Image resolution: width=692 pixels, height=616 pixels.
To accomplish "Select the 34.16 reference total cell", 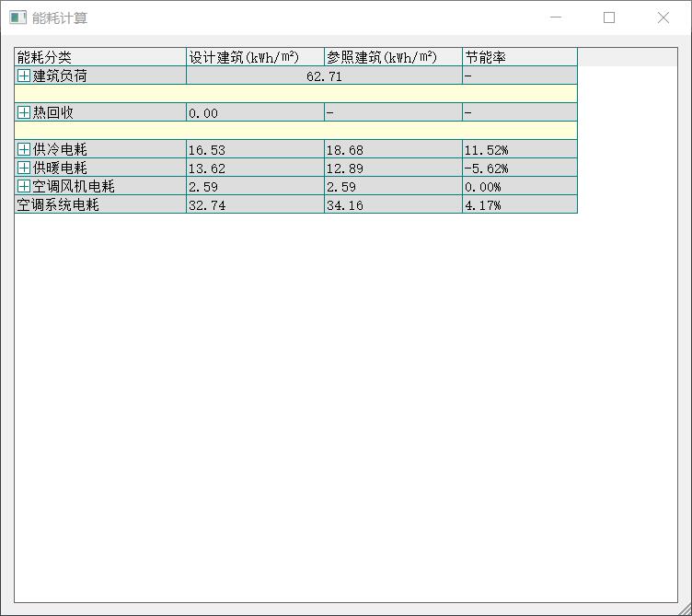I will [393, 205].
